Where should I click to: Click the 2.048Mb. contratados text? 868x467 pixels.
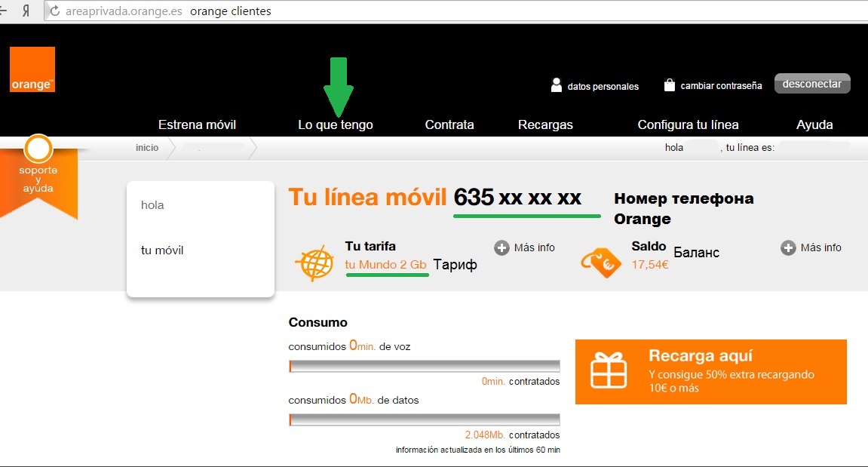[x=512, y=435]
